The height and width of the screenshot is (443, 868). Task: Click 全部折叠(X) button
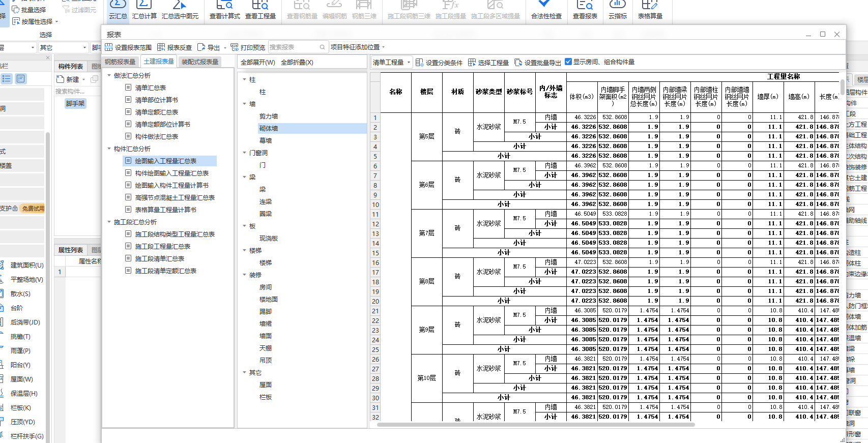[x=297, y=62]
